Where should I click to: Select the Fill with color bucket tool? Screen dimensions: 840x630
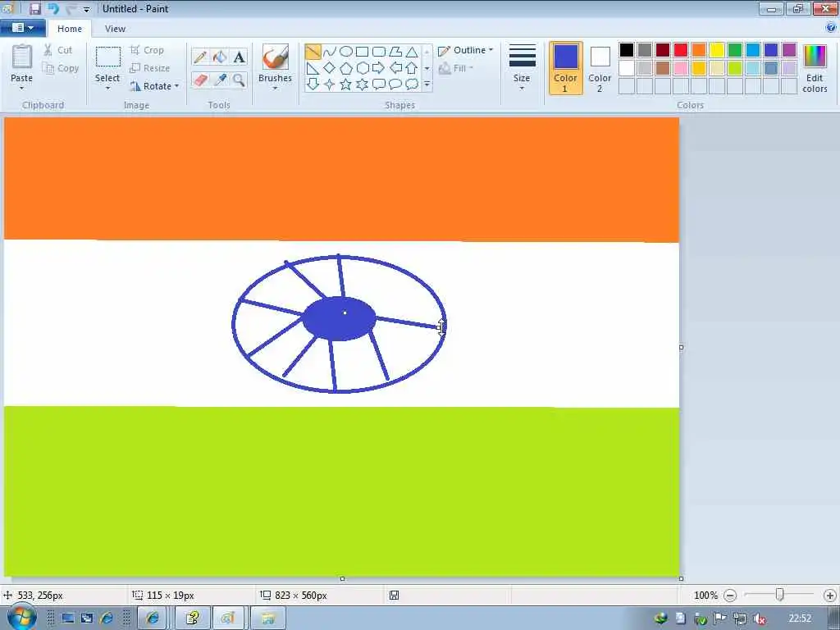click(x=220, y=57)
